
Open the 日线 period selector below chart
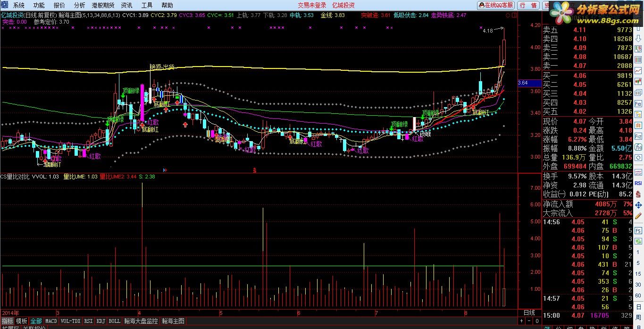tap(529, 312)
